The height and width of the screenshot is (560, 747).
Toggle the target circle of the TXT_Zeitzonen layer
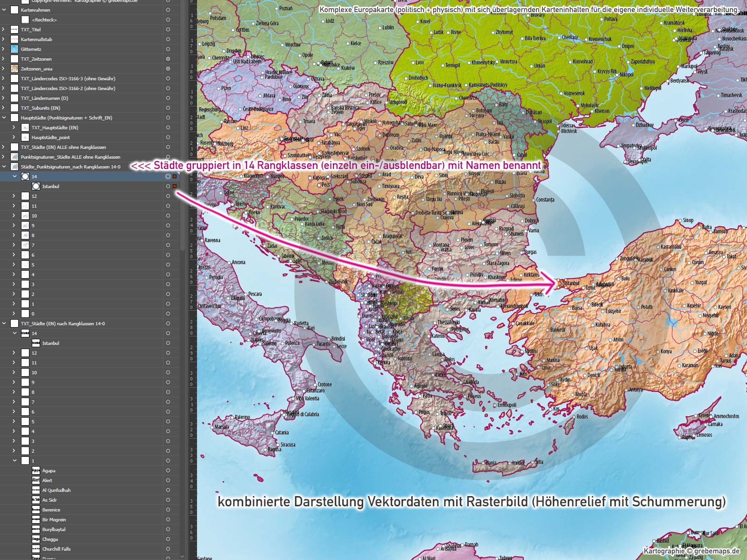click(168, 59)
